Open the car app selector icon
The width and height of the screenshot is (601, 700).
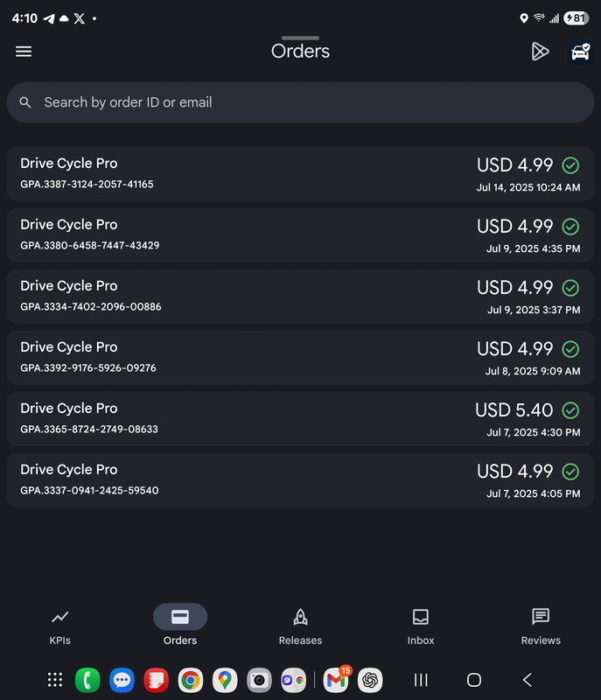click(581, 52)
